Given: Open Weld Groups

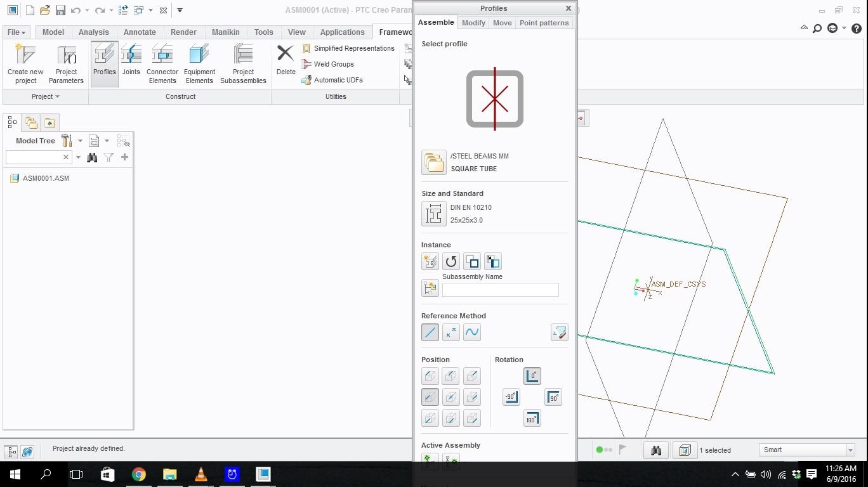Looking at the screenshot, I should pyautogui.click(x=327, y=64).
